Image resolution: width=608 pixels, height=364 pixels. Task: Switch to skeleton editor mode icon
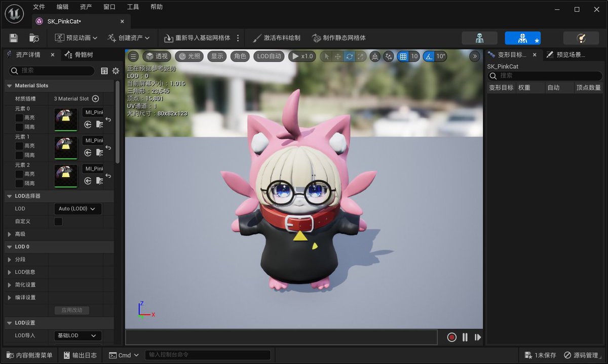click(x=479, y=38)
